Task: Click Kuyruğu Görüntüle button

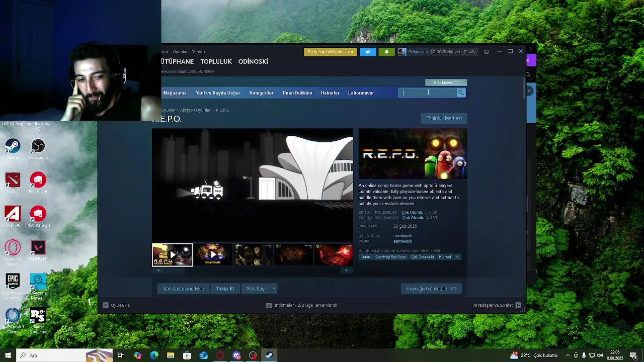Action: click(x=431, y=289)
